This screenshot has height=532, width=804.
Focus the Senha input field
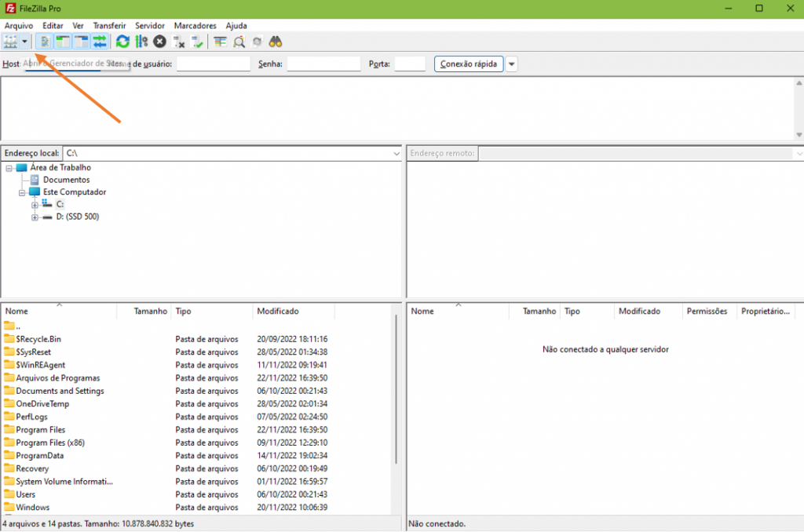click(x=323, y=64)
